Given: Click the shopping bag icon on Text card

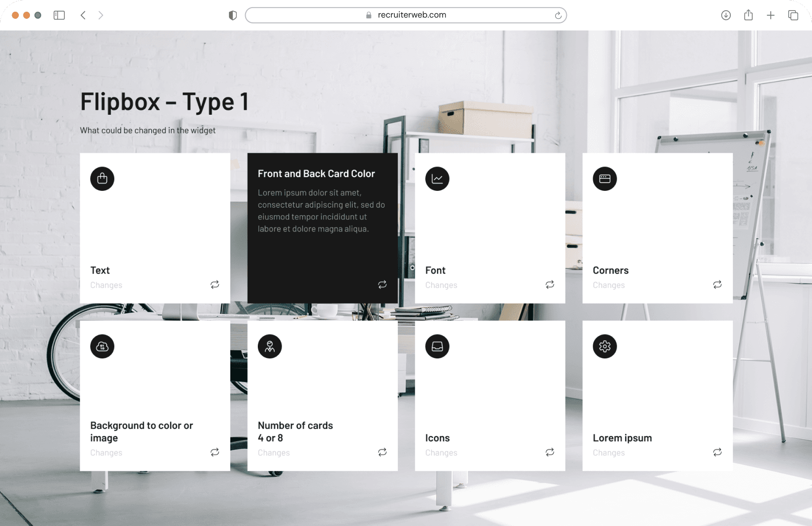Looking at the screenshot, I should [x=102, y=179].
